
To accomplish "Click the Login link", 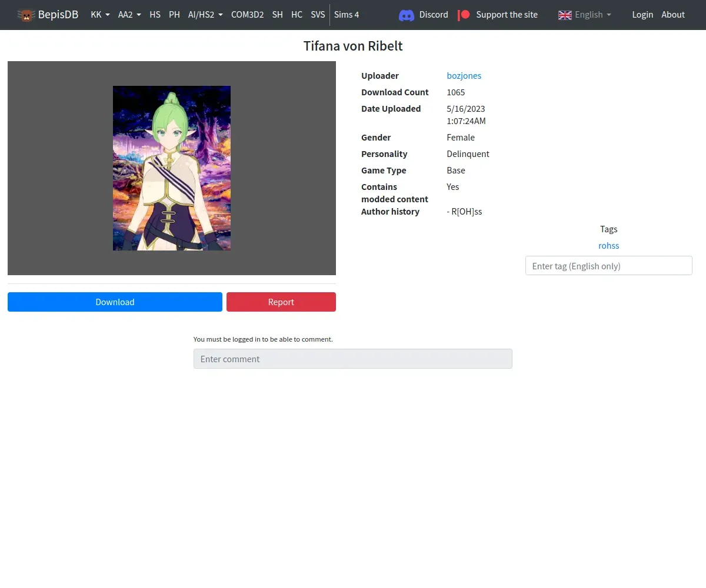I will click(x=642, y=15).
